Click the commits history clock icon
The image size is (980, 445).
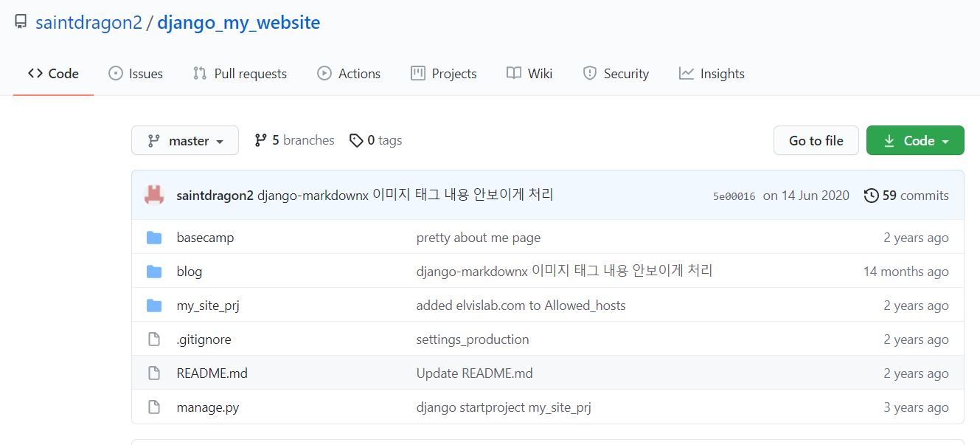[x=871, y=196]
